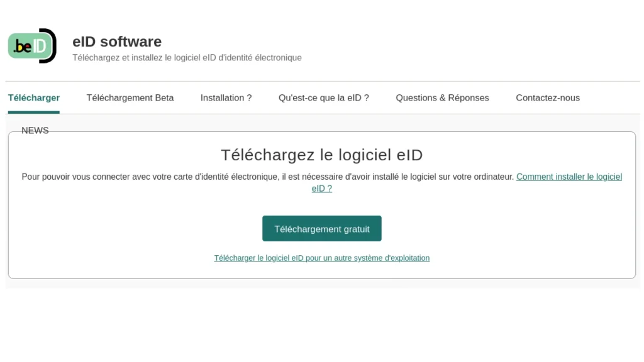This screenshot has height=362, width=644.
Task: Click the word ordinateur in the description
Action: pyautogui.click(x=492, y=177)
